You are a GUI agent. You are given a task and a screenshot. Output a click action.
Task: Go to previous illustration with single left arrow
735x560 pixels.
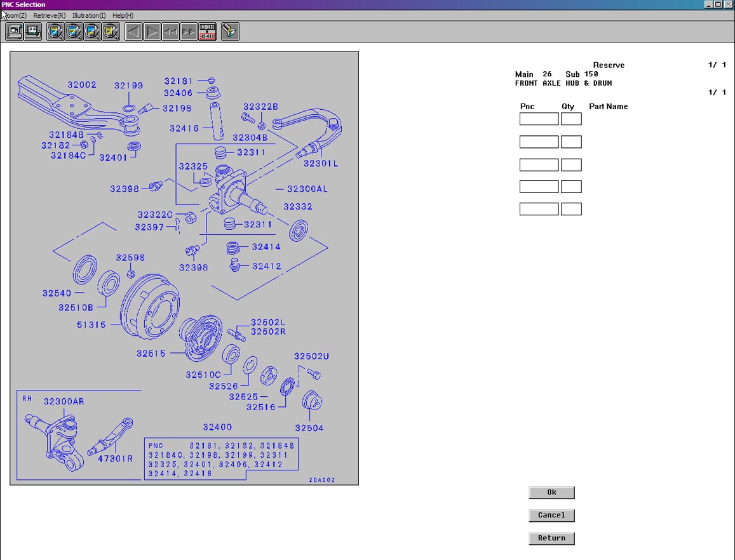click(133, 31)
